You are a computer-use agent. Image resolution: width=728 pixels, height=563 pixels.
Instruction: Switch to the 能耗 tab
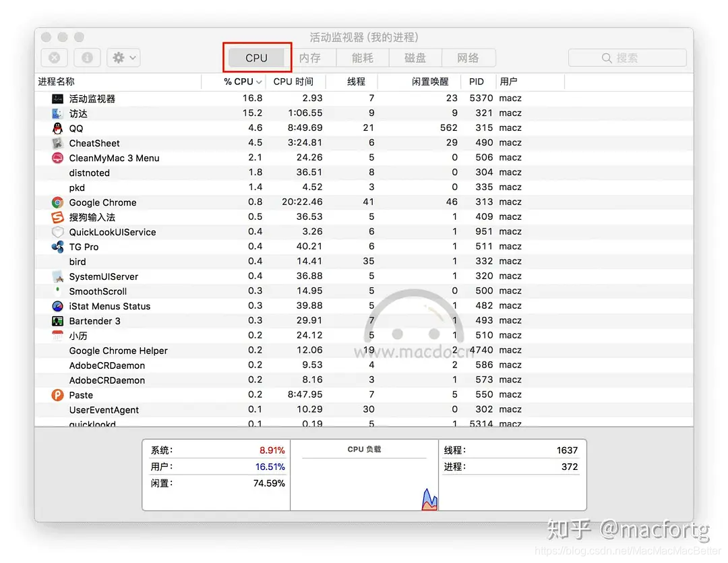(x=362, y=57)
